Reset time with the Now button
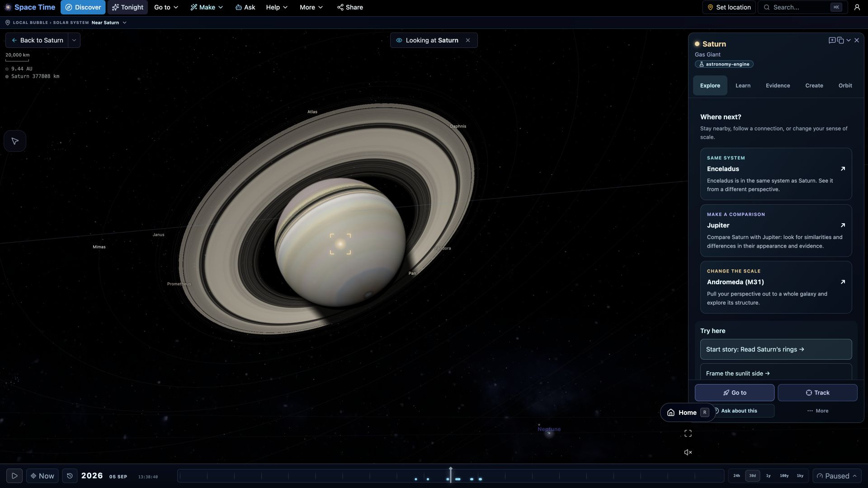The height and width of the screenshot is (488, 868). [x=42, y=476]
